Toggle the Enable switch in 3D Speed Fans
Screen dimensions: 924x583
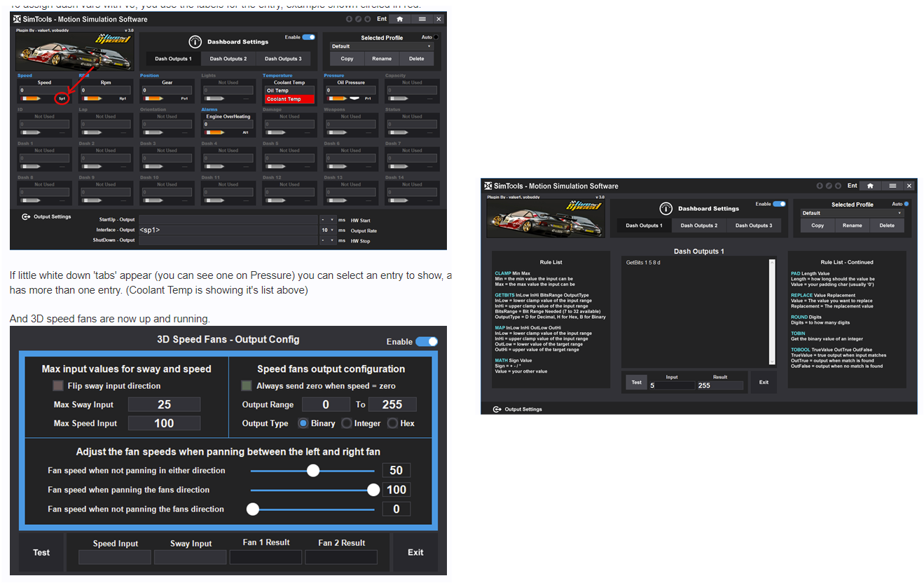click(x=426, y=341)
